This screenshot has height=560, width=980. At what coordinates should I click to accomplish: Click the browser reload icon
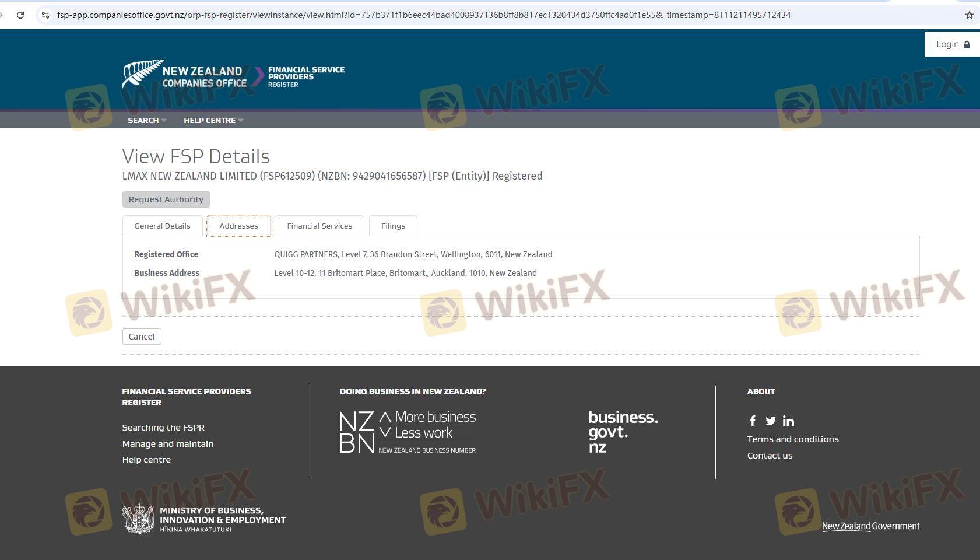click(20, 15)
